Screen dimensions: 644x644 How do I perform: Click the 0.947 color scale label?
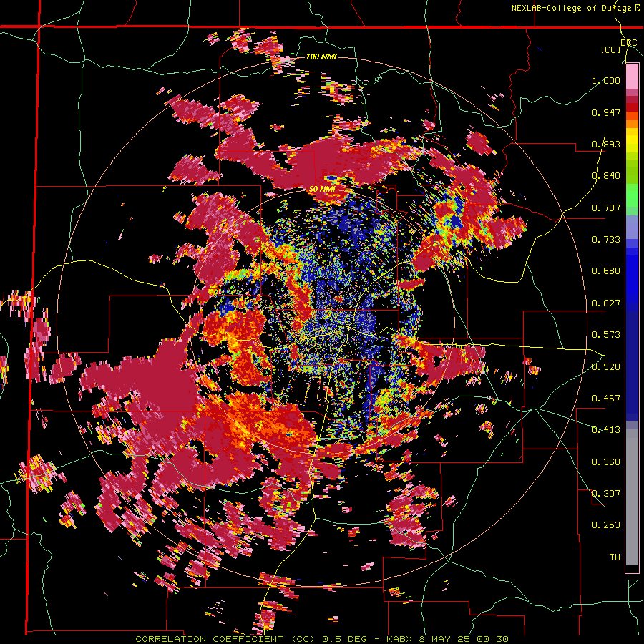pos(606,112)
